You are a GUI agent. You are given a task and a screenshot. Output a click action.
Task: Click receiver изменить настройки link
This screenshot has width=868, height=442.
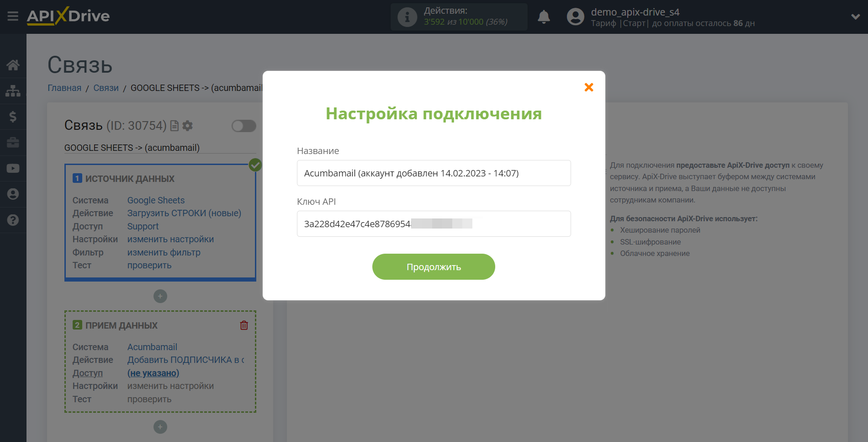click(x=170, y=386)
